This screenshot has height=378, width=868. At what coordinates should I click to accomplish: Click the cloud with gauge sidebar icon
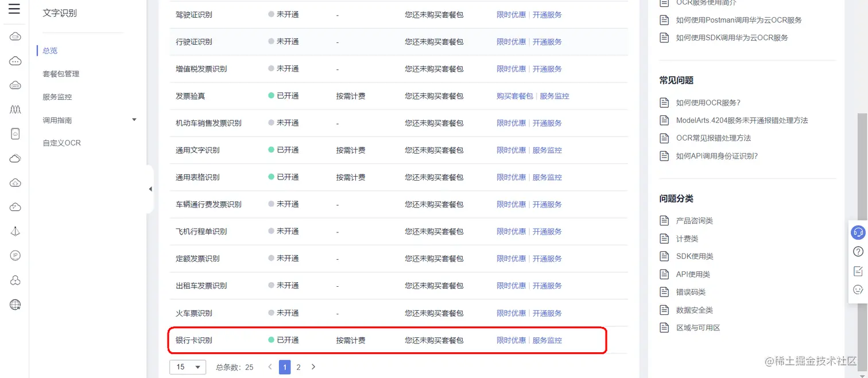tap(15, 207)
